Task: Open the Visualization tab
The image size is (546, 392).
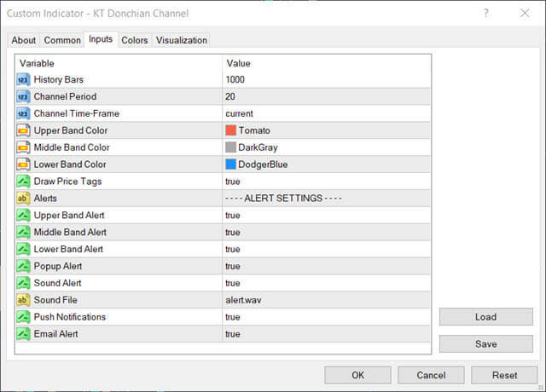Action: pyautogui.click(x=182, y=40)
